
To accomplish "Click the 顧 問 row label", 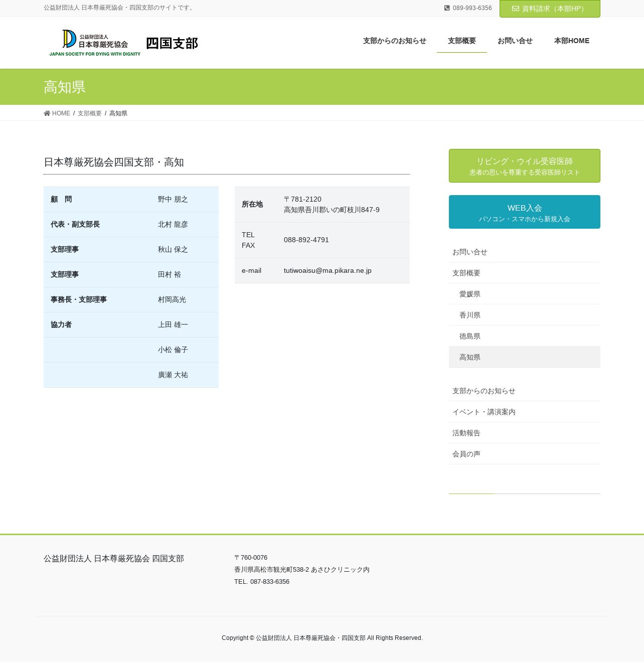I will click(x=61, y=199).
